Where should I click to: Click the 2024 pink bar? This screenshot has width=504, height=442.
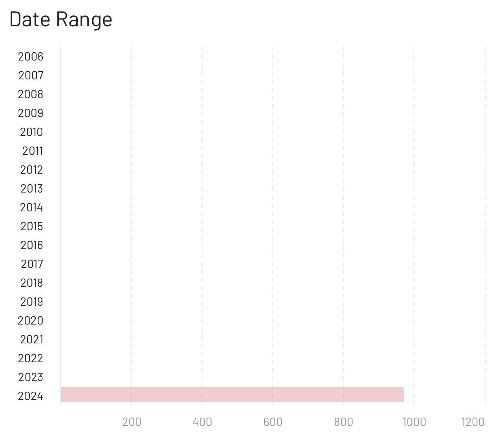pyautogui.click(x=232, y=394)
